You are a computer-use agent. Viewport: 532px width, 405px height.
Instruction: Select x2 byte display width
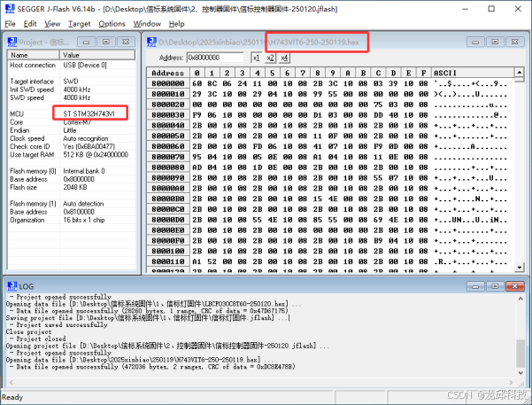tap(270, 58)
